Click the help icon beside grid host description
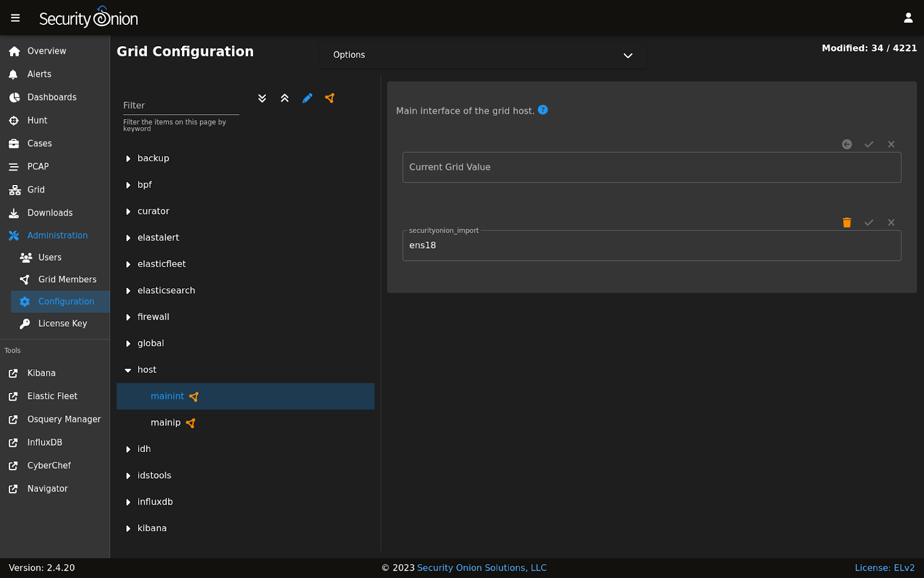 pos(543,110)
